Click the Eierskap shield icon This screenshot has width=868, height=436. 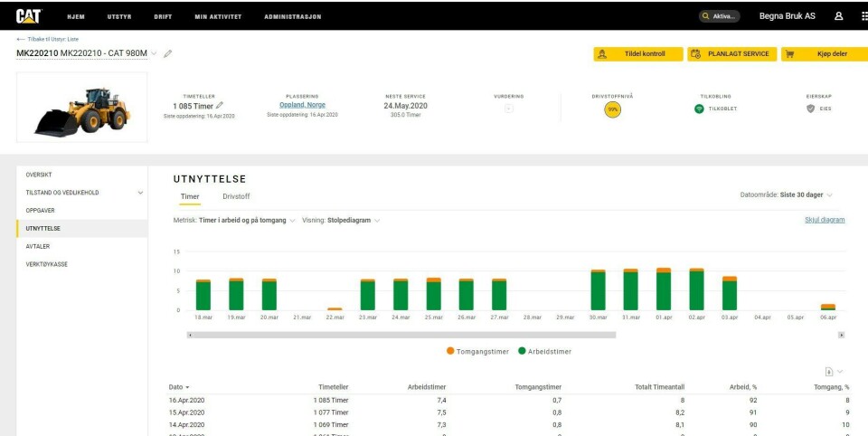pos(810,109)
